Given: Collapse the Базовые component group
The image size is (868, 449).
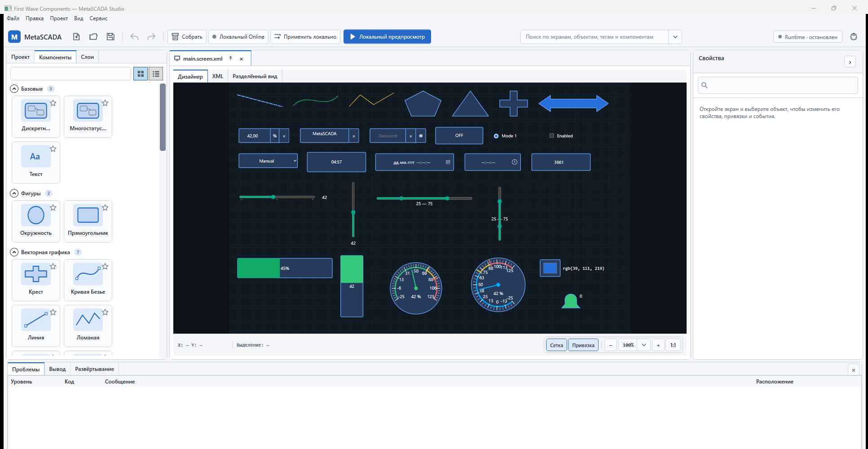Looking at the screenshot, I should (14, 89).
